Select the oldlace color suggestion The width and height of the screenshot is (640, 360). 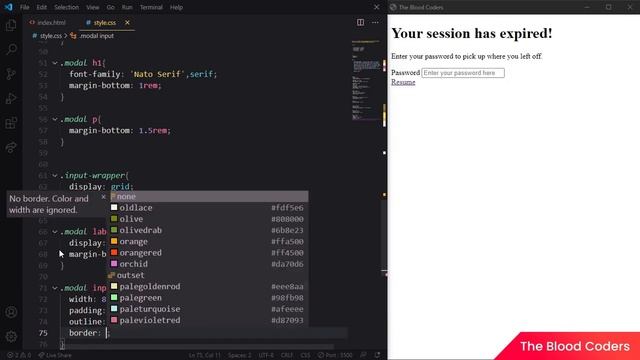point(209,208)
